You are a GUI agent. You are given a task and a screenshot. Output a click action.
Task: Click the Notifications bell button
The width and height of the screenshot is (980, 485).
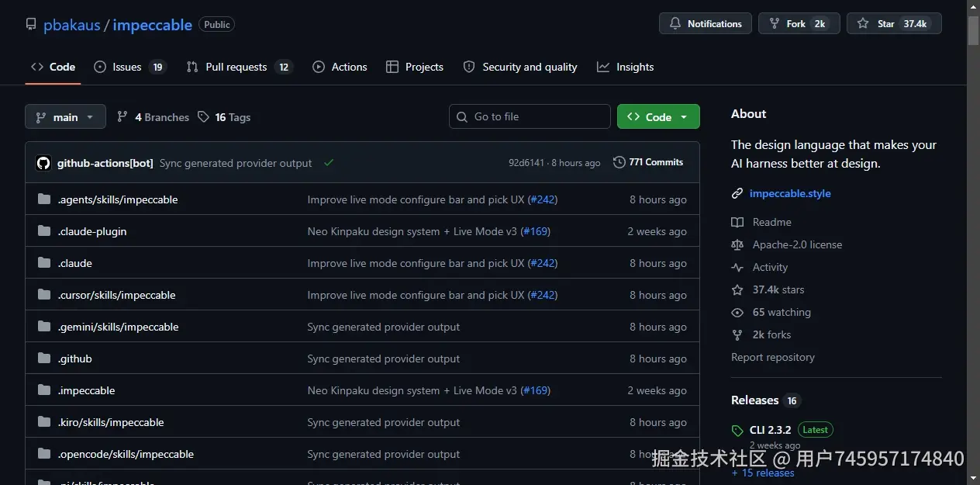pyautogui.click(x=706, y=24)
